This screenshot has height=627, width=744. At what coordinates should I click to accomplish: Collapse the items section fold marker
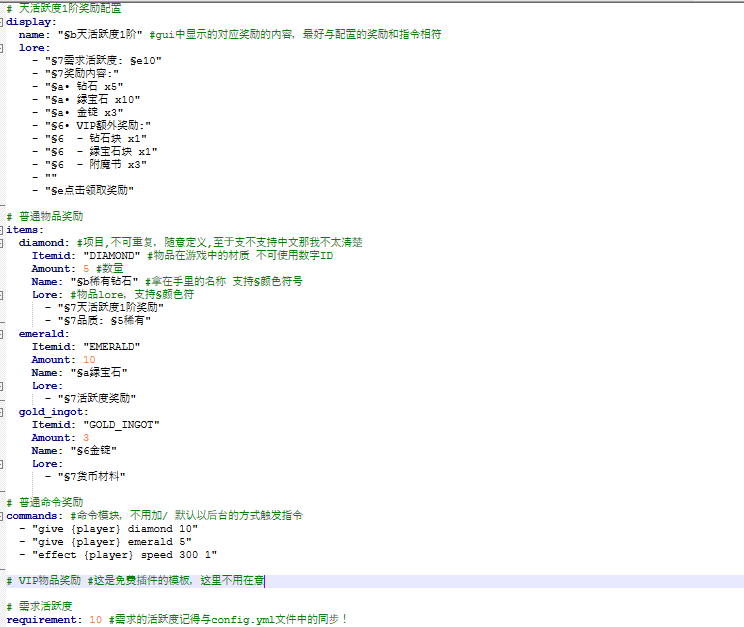[x=3, y=229]
